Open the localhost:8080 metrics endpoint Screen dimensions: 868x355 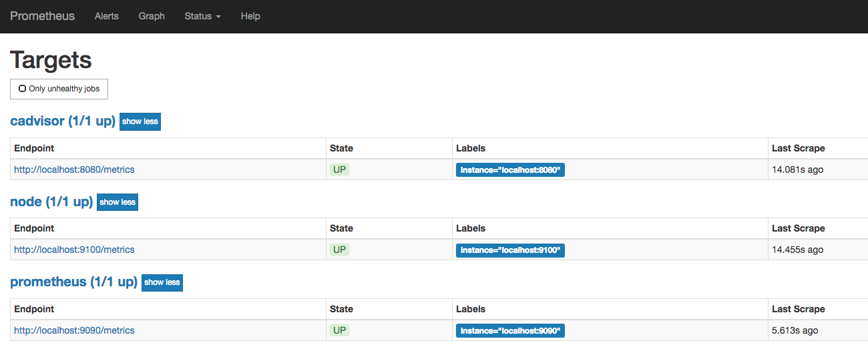(74, 169)
